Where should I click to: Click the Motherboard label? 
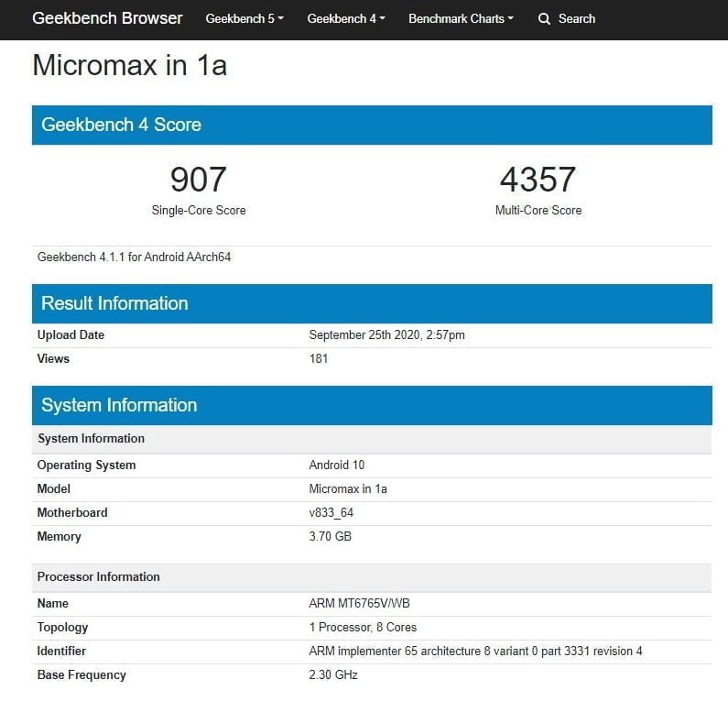coord(72,512)
